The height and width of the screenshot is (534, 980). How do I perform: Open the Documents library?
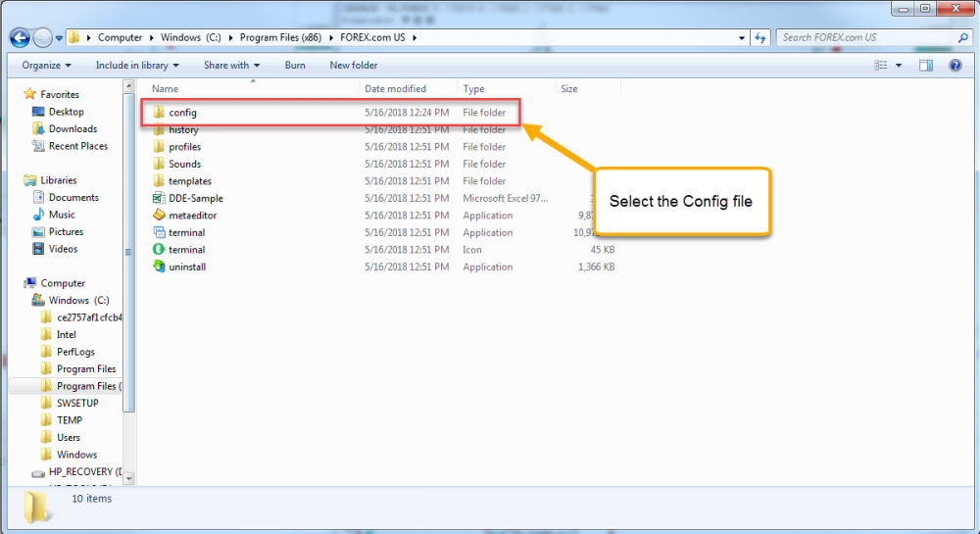click(73, 197)
